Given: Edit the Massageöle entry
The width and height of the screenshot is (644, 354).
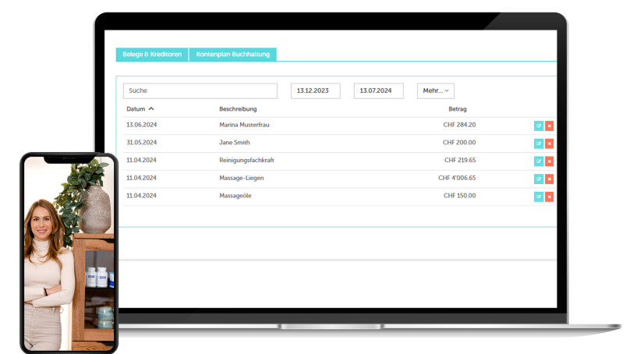Looking at the screenshot, I should tap(539, 196).
